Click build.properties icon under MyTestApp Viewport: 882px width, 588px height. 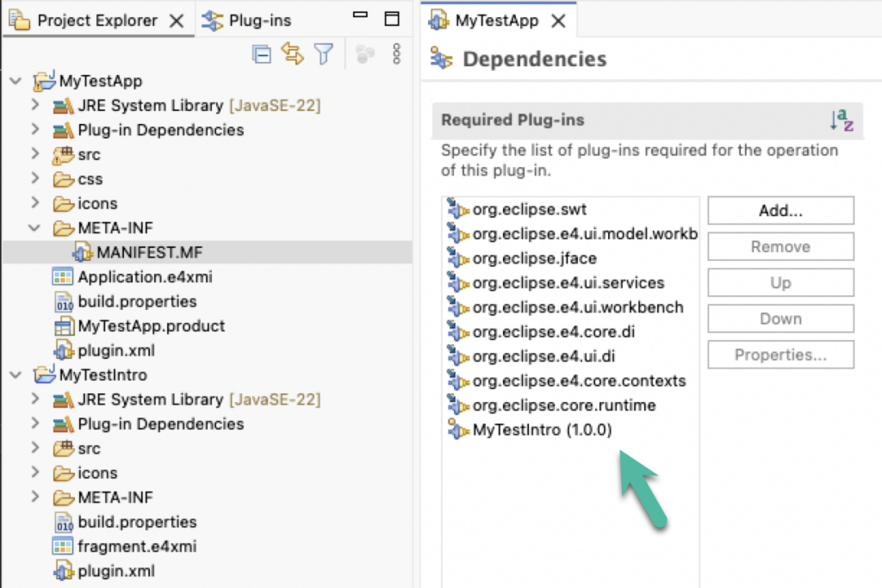coord(64,302)
